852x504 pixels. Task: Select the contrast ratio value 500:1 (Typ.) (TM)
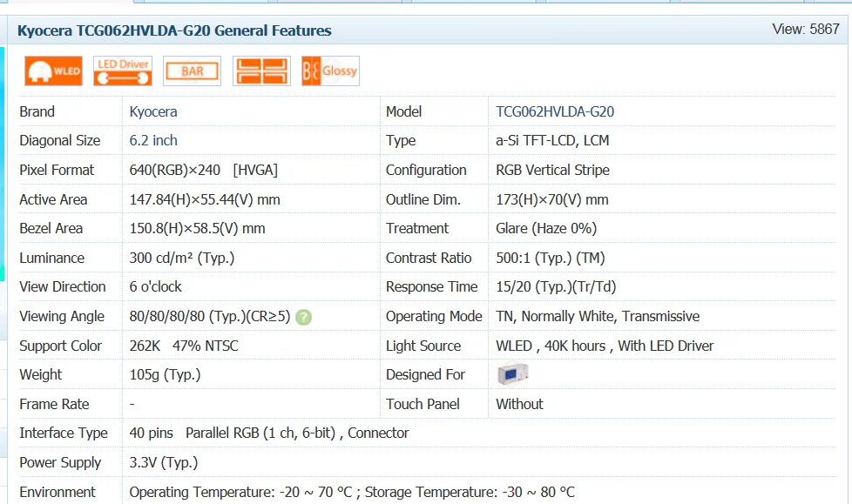tap(551, 258)
